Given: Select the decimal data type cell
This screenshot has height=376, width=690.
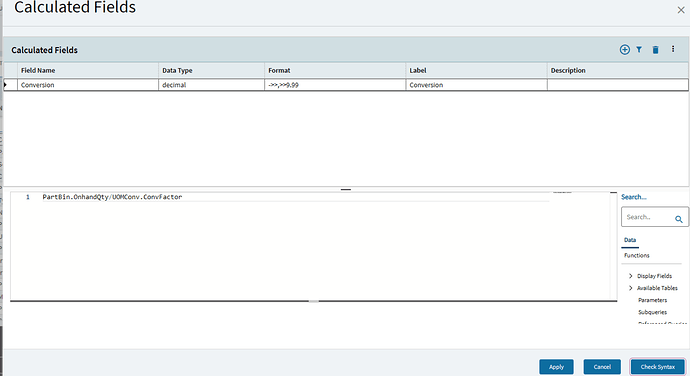Looking at the screenshot, I should (211, 85).
